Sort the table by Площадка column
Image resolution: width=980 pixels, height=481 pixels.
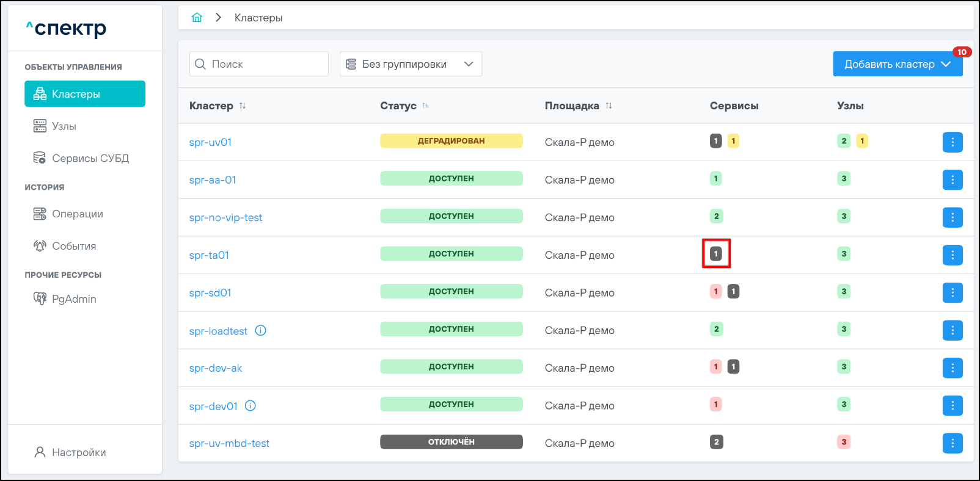point(609,106)
